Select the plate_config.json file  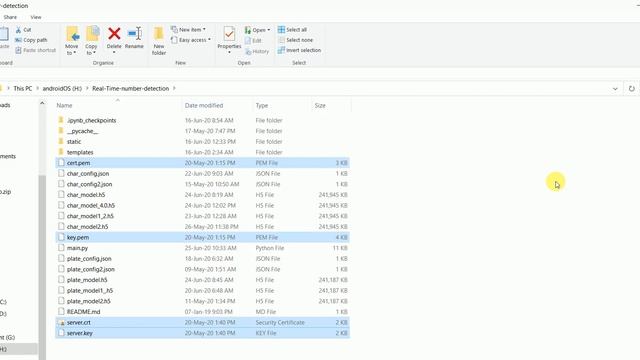tap(202, 258)
